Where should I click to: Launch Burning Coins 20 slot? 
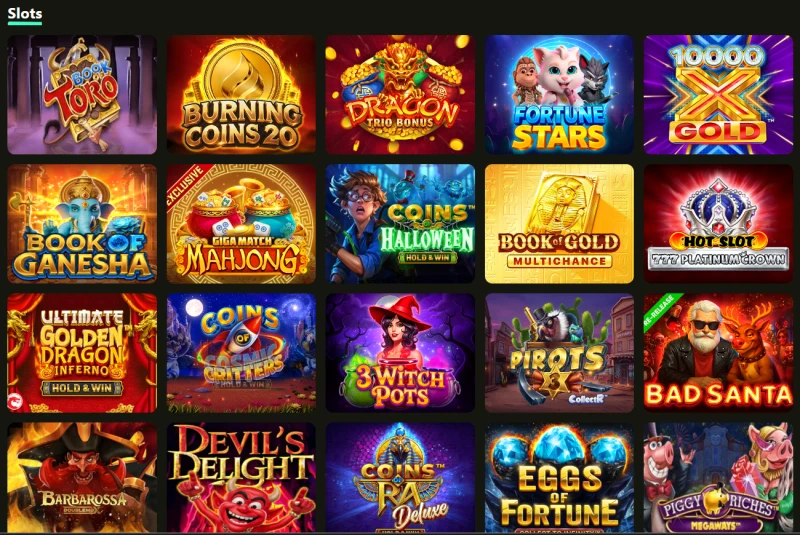tap(241, 95)
